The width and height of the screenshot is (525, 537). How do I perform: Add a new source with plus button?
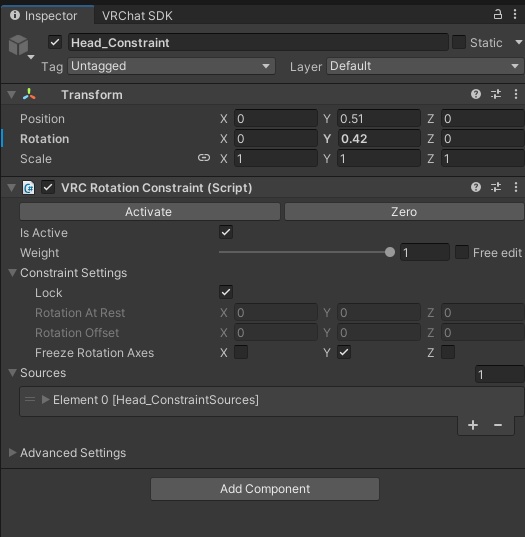473,425
